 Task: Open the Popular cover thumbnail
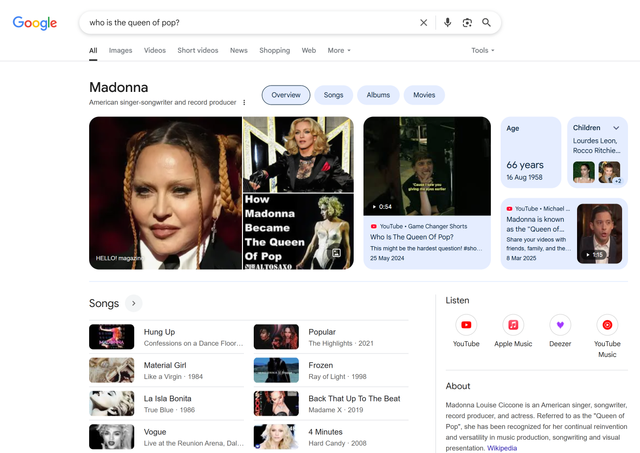276,337
